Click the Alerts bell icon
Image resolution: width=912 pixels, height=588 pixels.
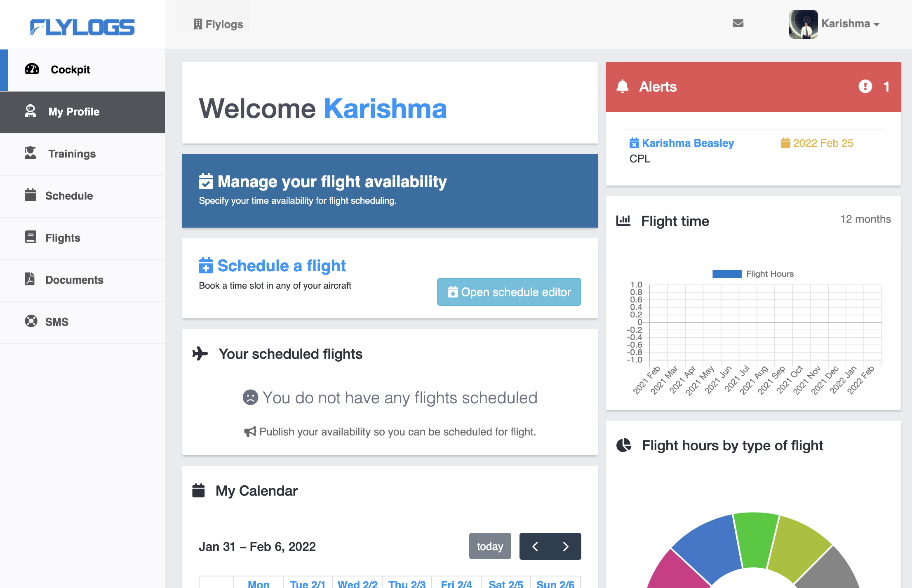pos(622,87)
